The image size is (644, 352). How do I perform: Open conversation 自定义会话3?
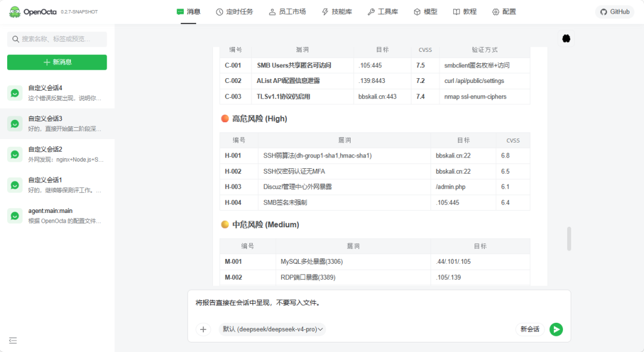click(57, 123)
